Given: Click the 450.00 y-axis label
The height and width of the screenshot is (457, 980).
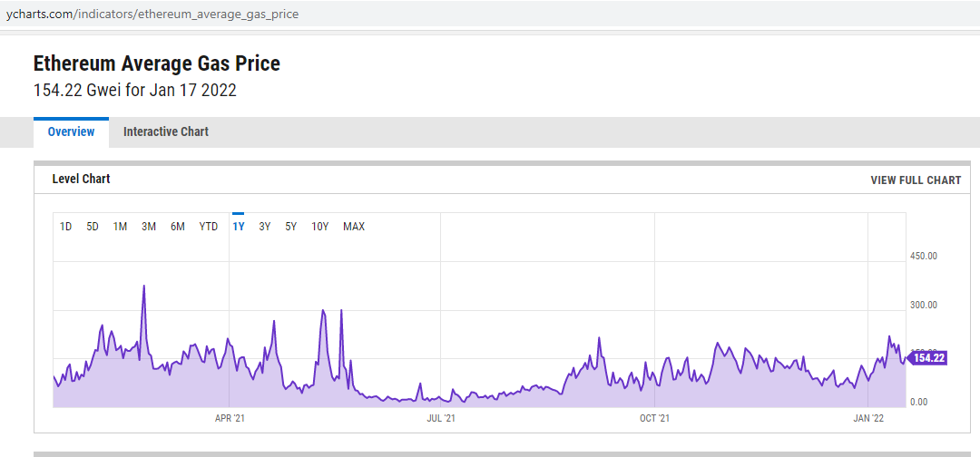Looking at the screenshot, I should [923, 256].
